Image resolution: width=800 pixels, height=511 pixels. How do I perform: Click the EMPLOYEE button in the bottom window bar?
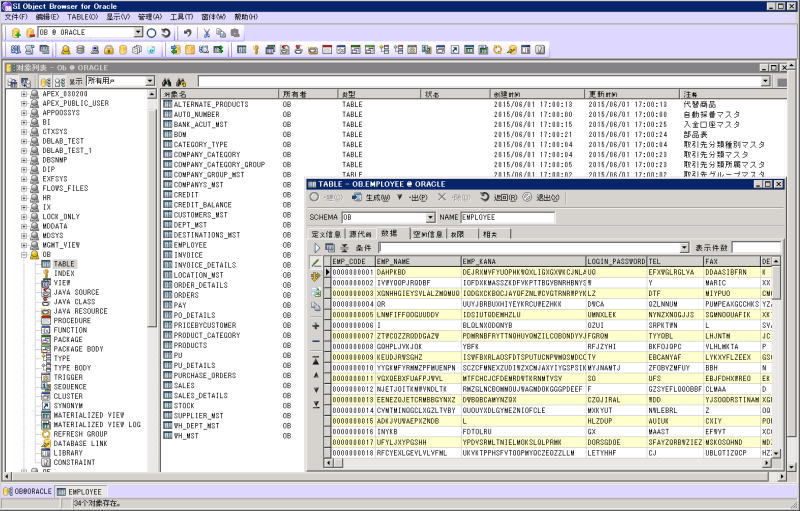pos(78,492)
